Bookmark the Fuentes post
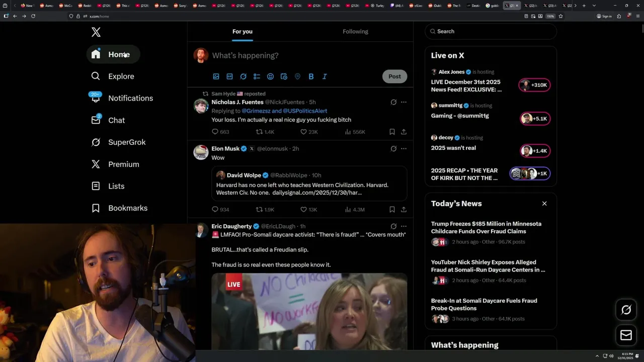Viewport: 644px width, 362px height. [392, 132]
